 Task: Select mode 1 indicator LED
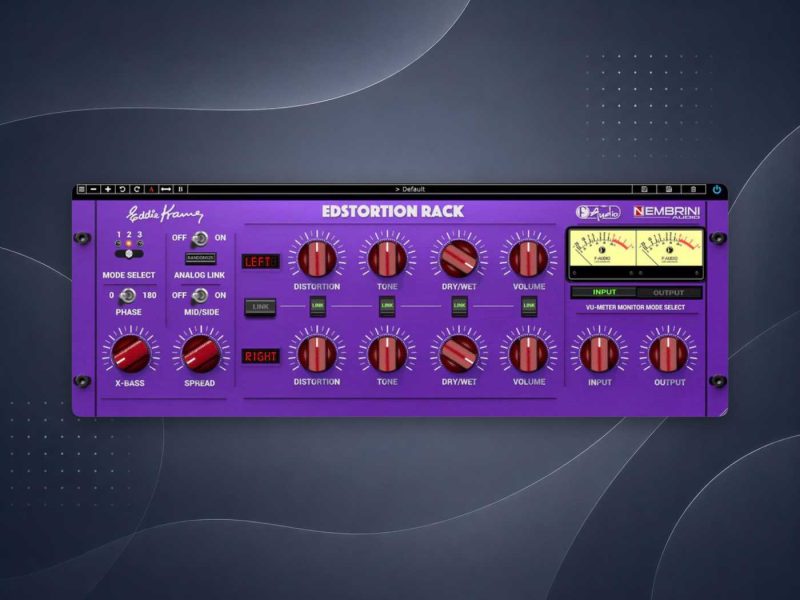pos(118,244)
